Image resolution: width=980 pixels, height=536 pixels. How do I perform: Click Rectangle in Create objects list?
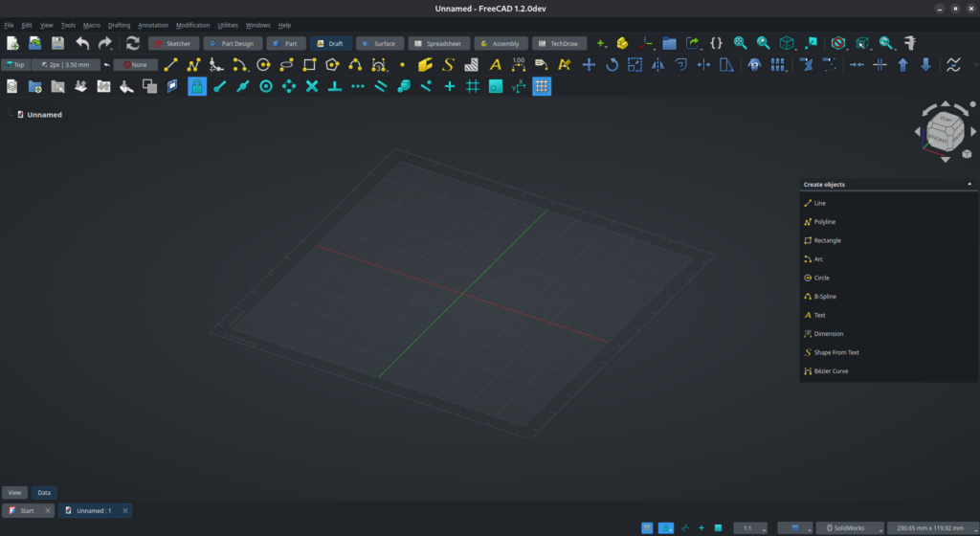click(827, 240)
